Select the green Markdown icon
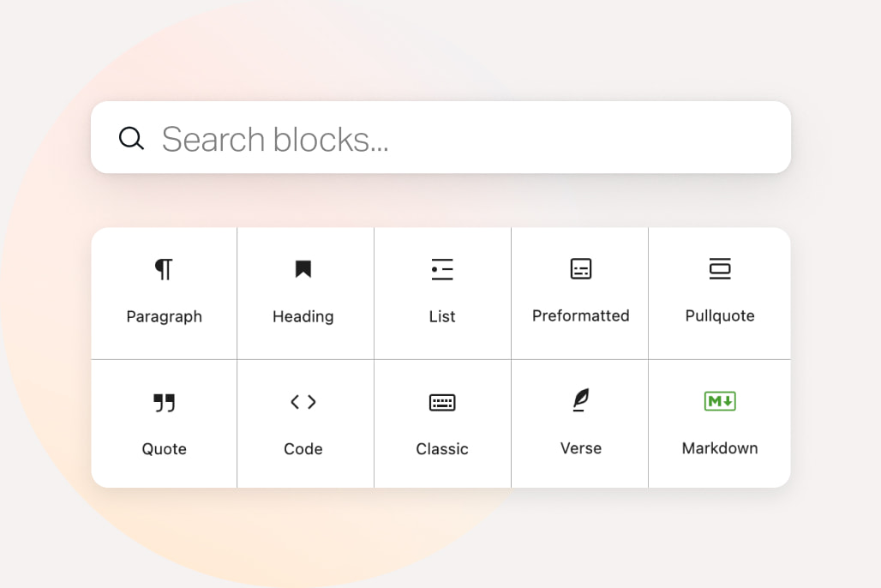This screenshot has width=881, height=588. 720,401
